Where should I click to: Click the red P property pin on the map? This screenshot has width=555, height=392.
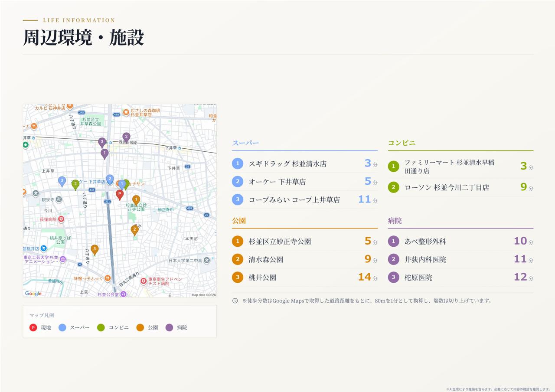[120, 194]
